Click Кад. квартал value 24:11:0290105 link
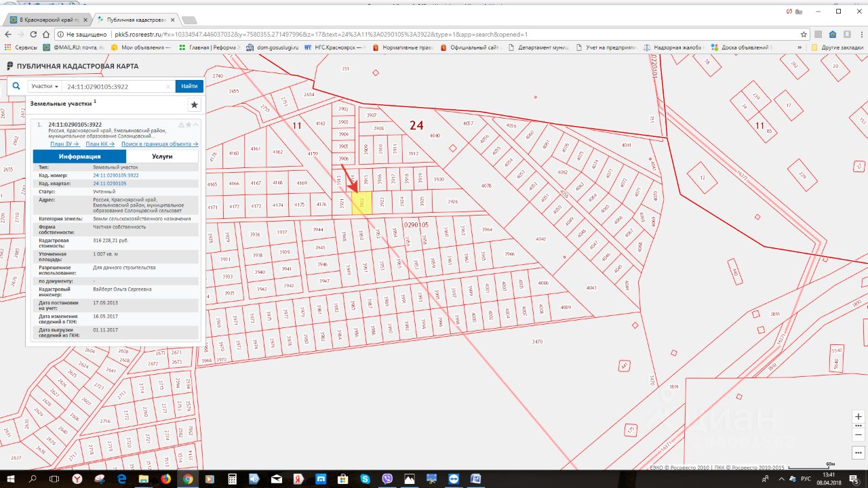 109,183
